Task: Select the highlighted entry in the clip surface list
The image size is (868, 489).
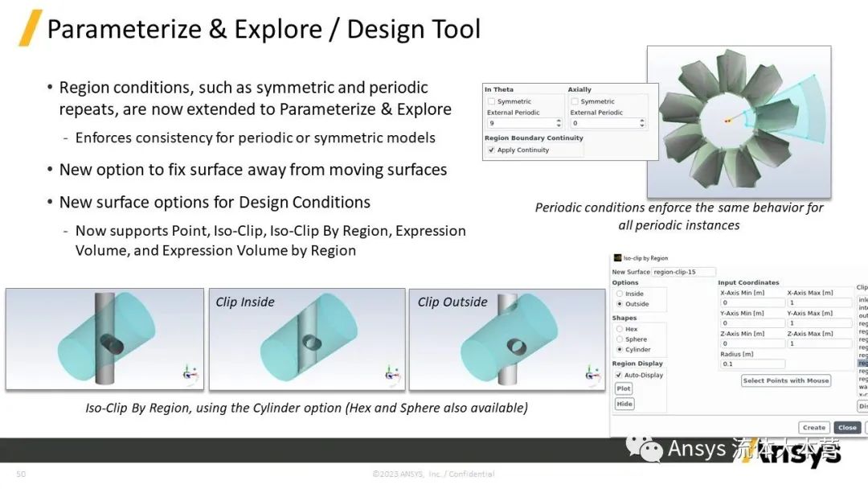Action: pos(863,364)
